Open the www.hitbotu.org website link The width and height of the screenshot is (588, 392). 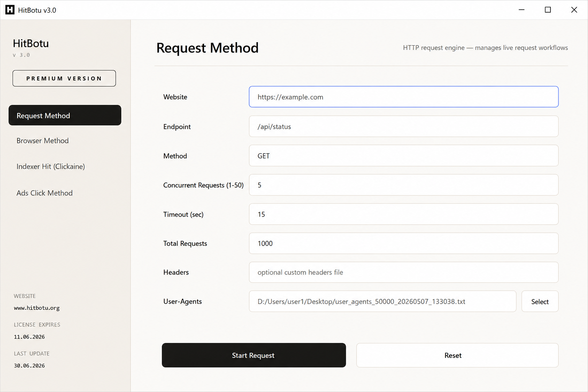(x=37, y=308)
